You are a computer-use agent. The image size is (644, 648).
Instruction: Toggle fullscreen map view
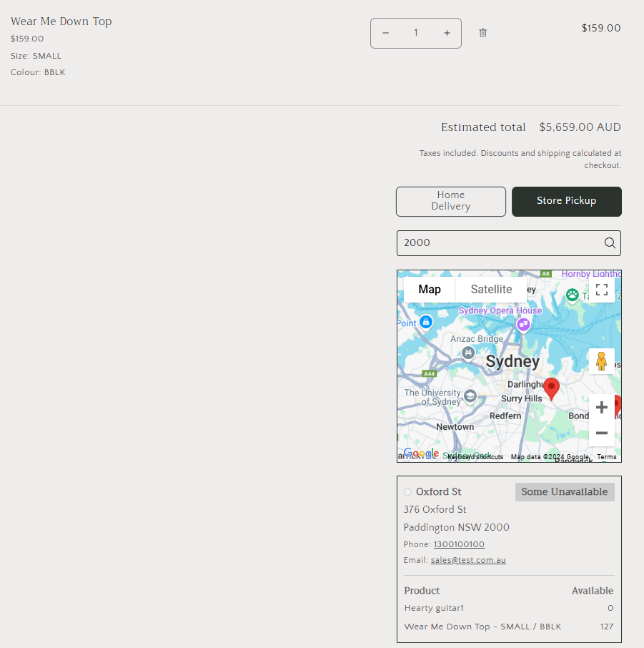[x=601, y=290]
